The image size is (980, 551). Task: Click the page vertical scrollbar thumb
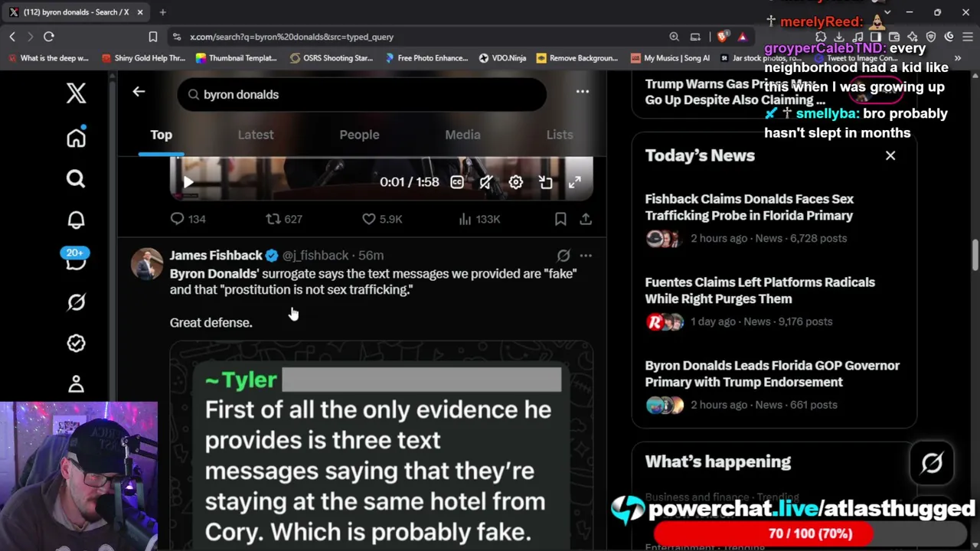975,256
